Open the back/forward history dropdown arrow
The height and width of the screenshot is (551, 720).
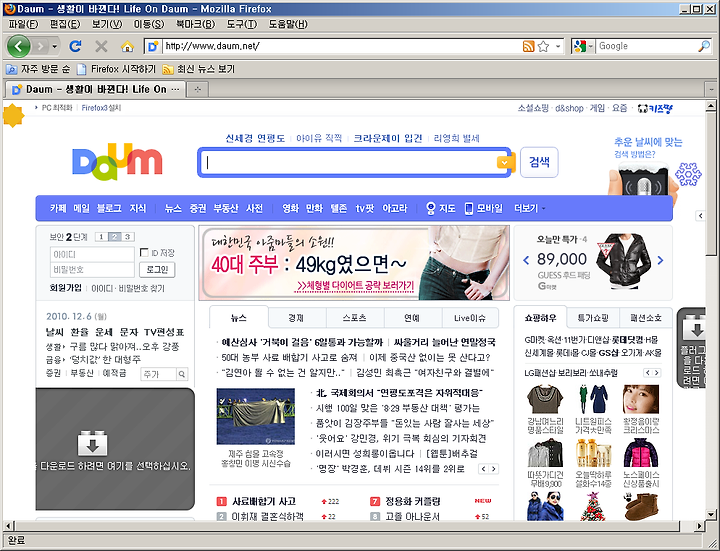click(55, 46)
